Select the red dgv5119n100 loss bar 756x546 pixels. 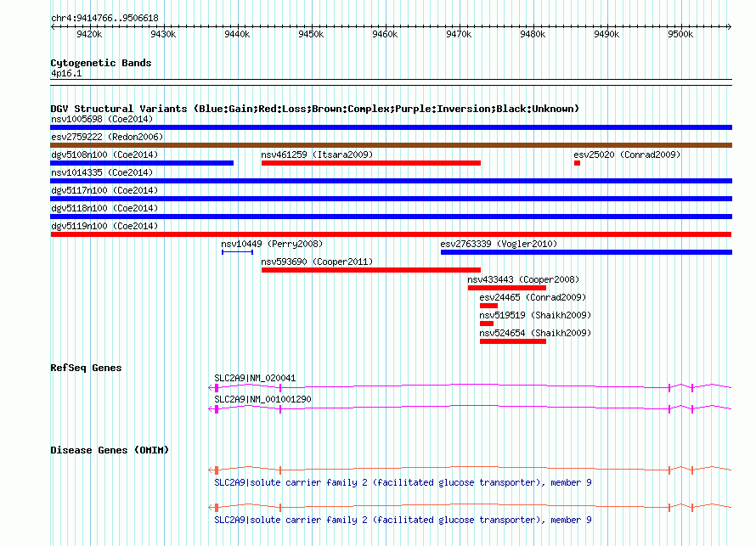pos(391,234)
